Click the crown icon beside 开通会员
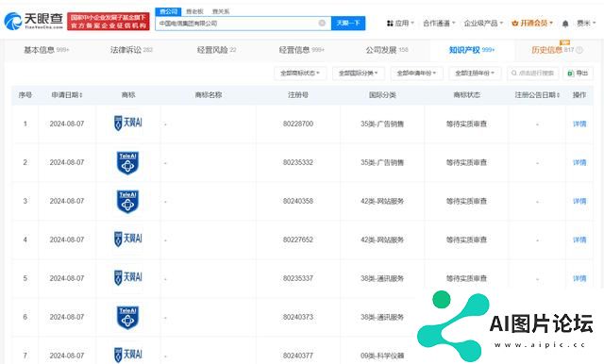The height and width of the screenshot is (364, 604). 514,23
